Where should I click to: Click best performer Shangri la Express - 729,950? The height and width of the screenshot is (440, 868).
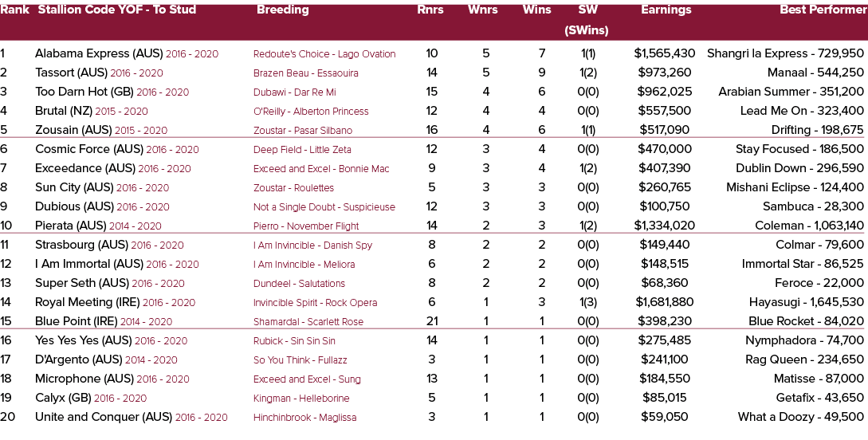(x=786, y=53)
